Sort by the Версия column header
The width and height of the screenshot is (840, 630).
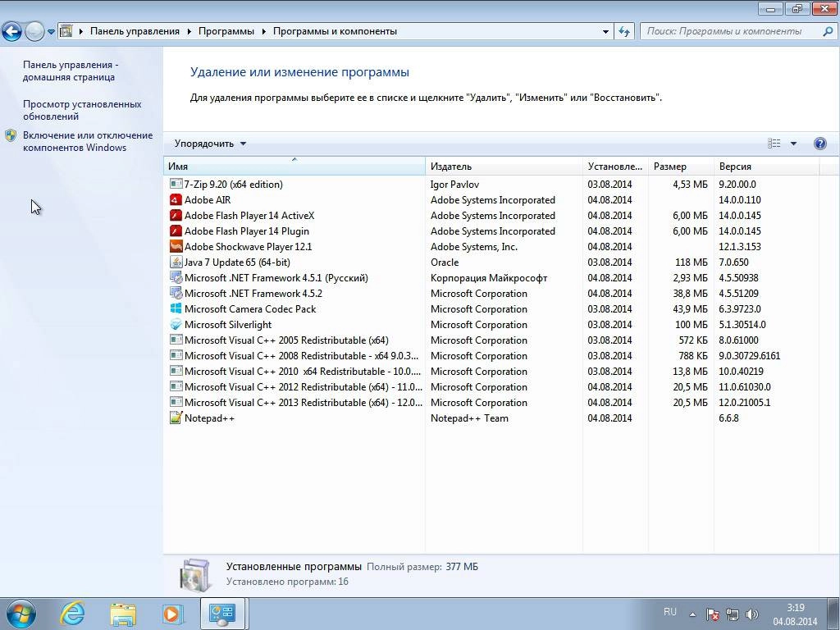pyautogui.click(x=766, y=166)
